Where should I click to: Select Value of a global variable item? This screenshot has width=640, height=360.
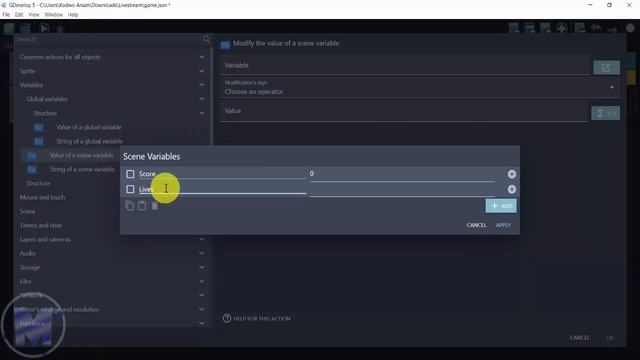pos(89,127)
